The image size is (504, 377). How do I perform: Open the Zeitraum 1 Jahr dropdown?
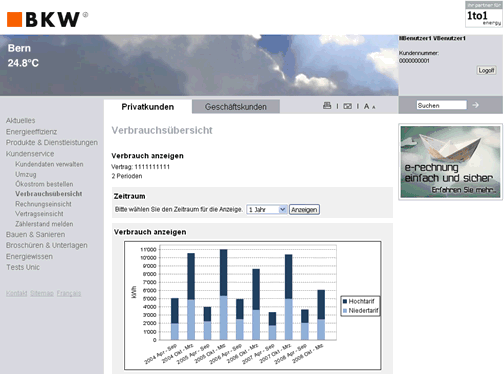tap(266, 210)
